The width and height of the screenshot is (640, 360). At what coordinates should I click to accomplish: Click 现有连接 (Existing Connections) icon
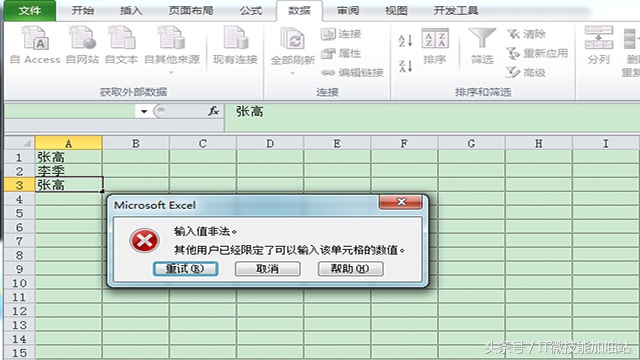[x=235, y=45]
